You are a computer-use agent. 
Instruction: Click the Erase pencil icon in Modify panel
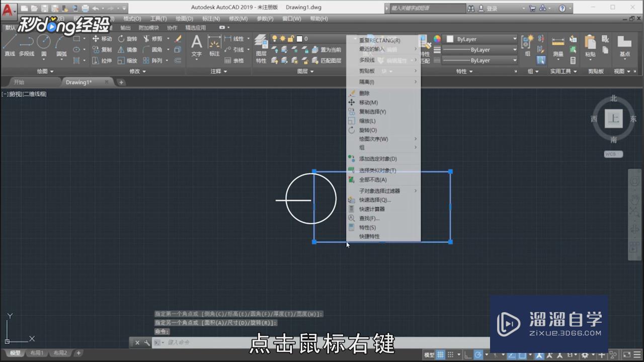[x=178, y=39]
